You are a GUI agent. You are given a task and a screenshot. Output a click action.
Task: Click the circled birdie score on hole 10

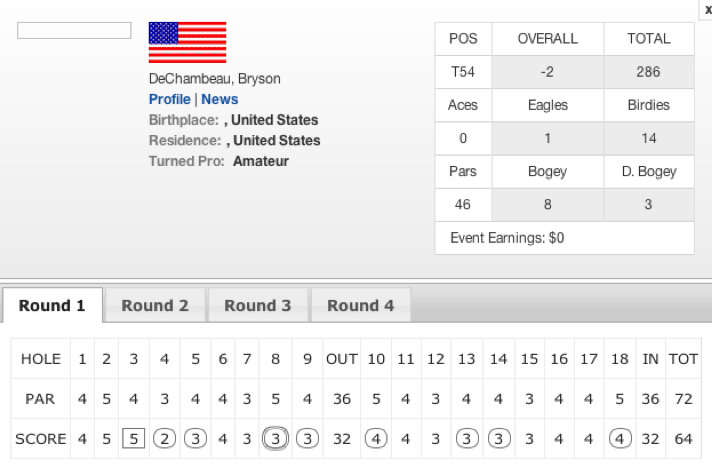click(376, 439)
